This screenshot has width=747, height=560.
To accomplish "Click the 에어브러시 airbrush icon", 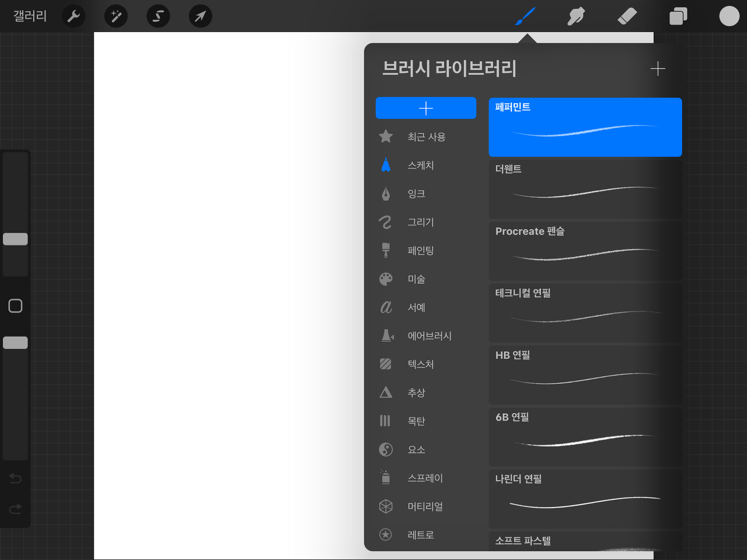I will [x=387, y=335].
